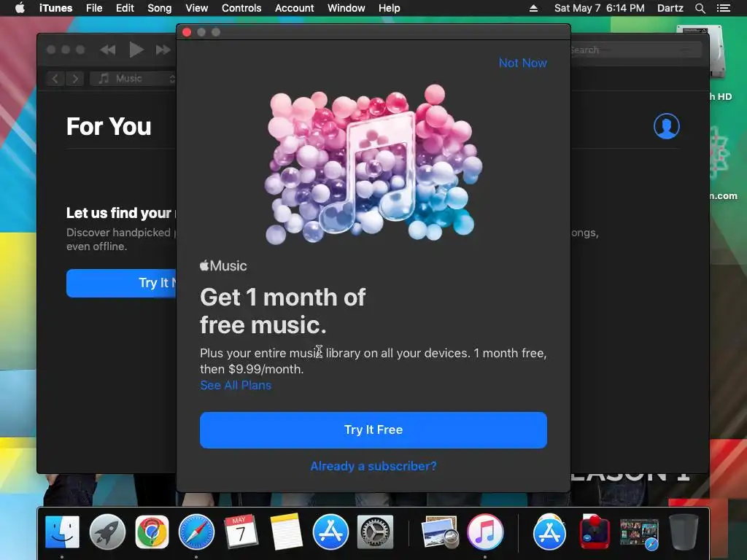Click the Apple Music logo text in dialog
Screen dimensions: 747x560
(223, 265)
